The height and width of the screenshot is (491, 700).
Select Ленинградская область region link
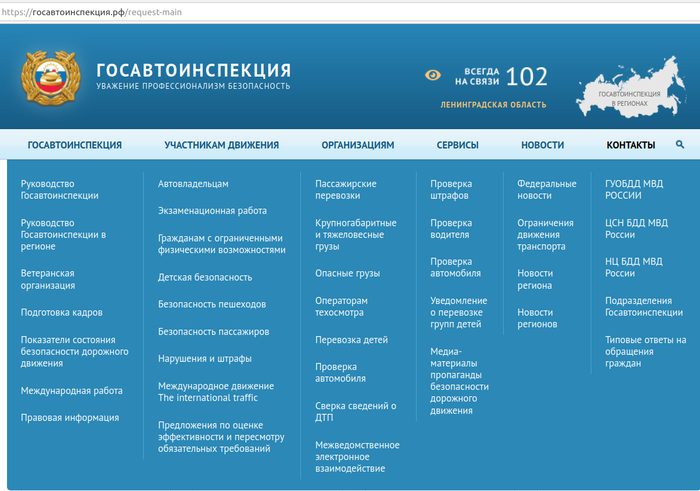point(493,105)
